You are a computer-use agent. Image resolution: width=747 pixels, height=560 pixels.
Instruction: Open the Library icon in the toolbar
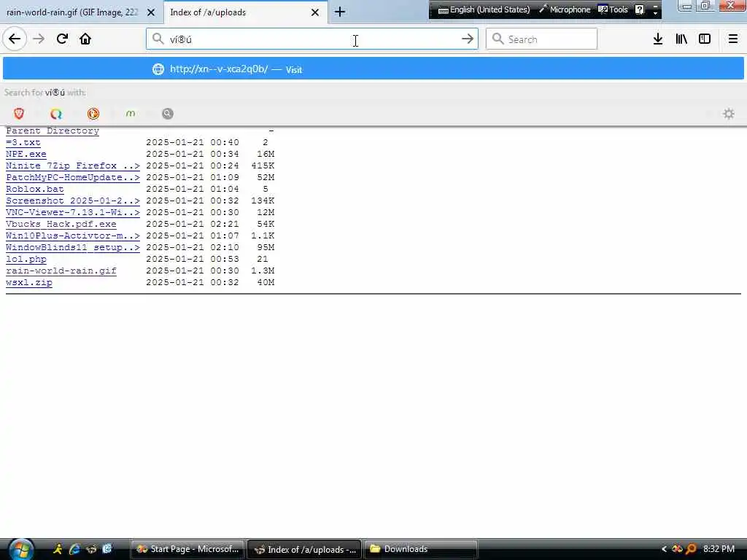coord(681,39)
